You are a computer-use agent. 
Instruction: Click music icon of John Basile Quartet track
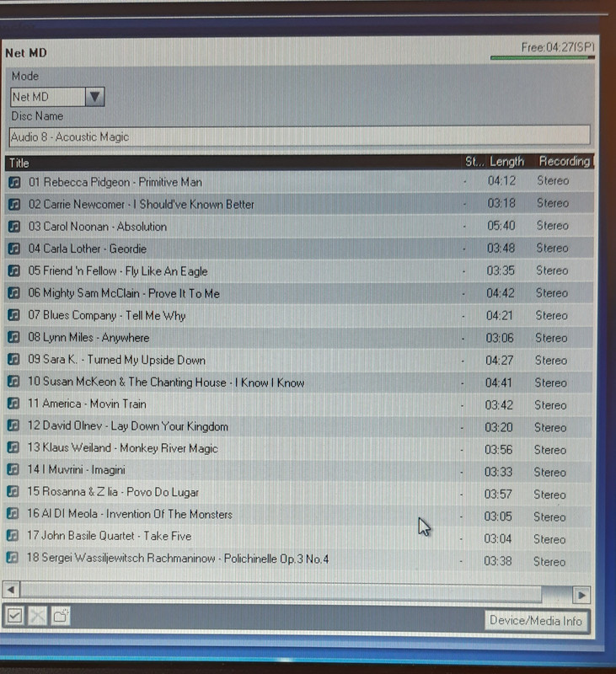pos(13,536)
